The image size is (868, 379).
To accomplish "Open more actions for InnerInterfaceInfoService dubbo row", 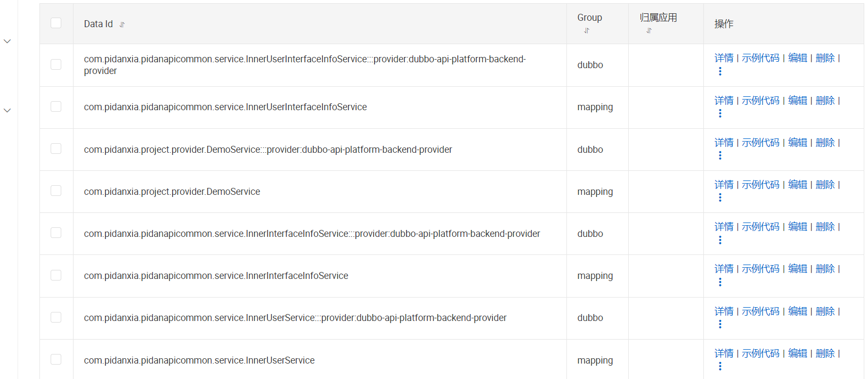I will click(720, 240).
